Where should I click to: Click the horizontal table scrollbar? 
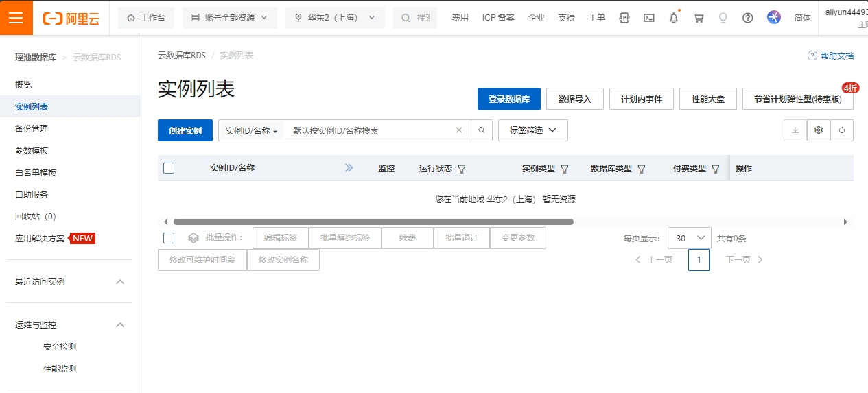373,222
